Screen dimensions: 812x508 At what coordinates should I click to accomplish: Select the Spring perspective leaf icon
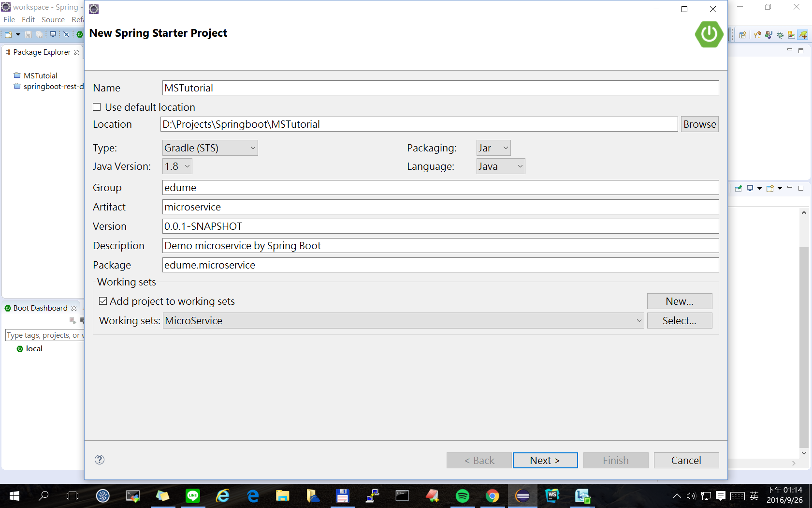pyautogui.click(x=803, y=35)
